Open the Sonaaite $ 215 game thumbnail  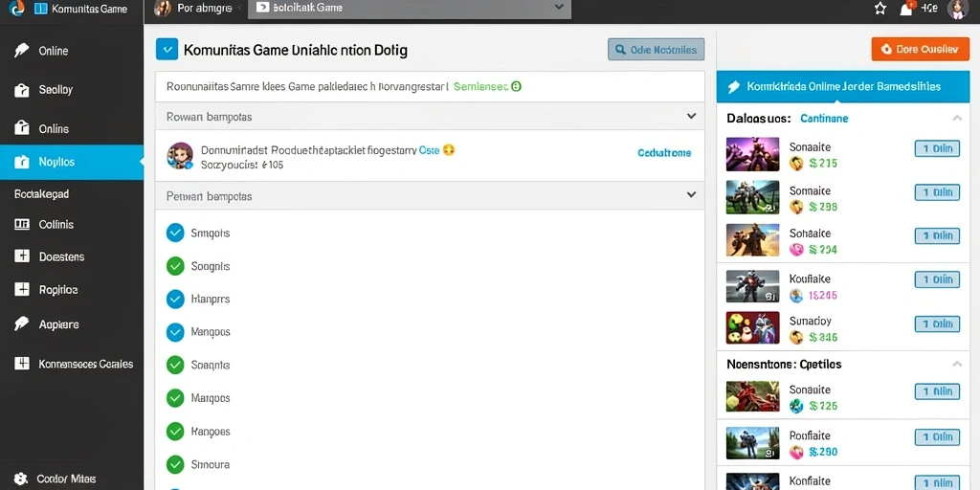[x=752, y=154]
